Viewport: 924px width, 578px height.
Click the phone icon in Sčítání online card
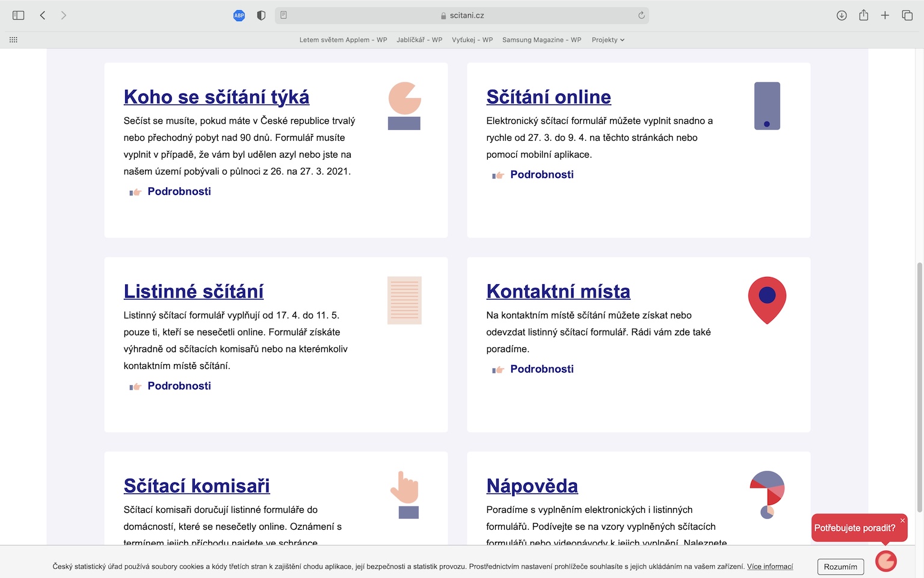pos(767,106)
